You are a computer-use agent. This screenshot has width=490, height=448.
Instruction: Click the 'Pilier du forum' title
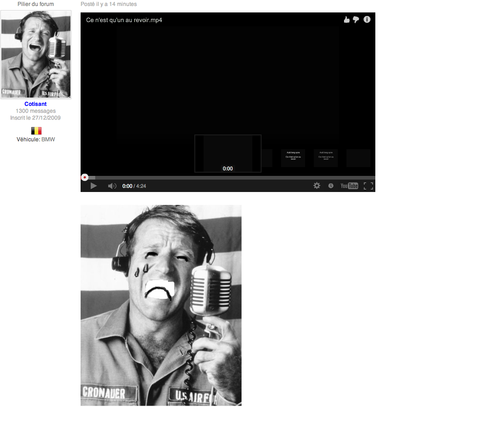coord(35,4)
